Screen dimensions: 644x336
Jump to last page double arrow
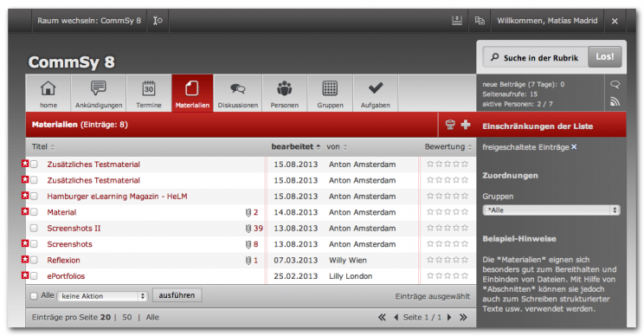(463, 317)
